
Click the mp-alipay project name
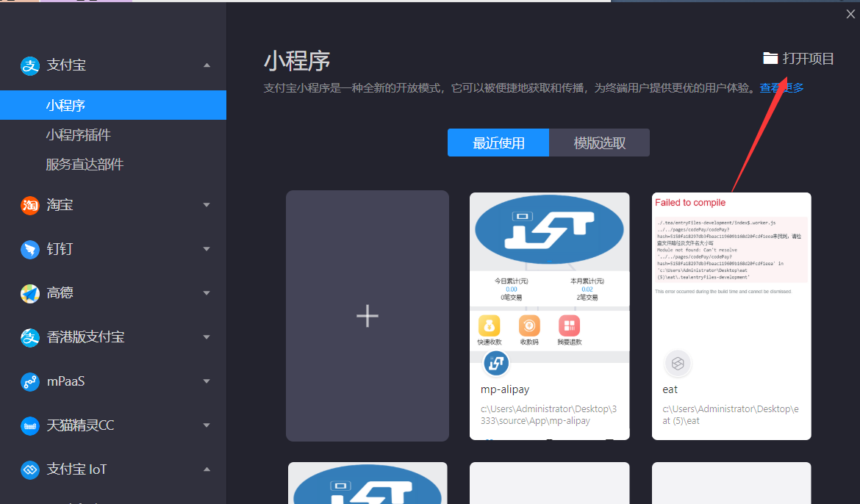click(505, 389)
